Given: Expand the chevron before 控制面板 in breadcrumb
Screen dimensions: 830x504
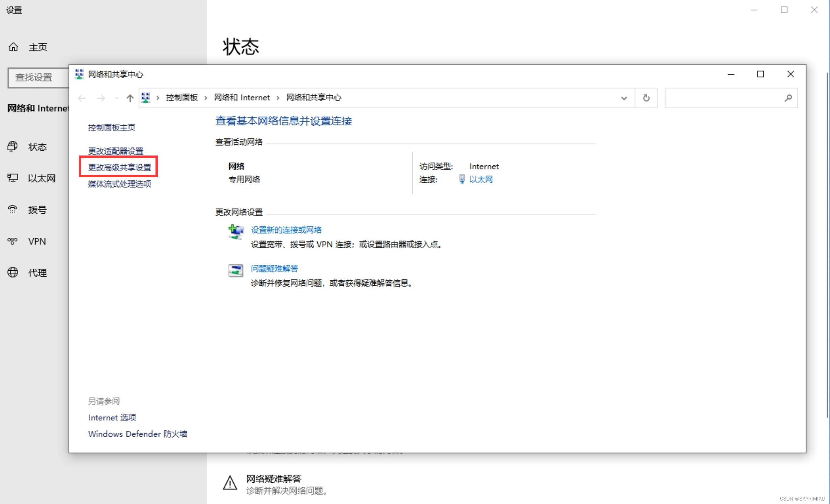Looking at the screenshot, I should tap(158, 98).
